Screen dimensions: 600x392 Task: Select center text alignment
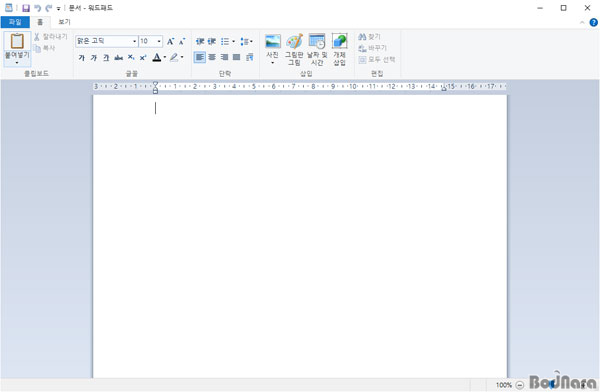(x=212, y=57)
